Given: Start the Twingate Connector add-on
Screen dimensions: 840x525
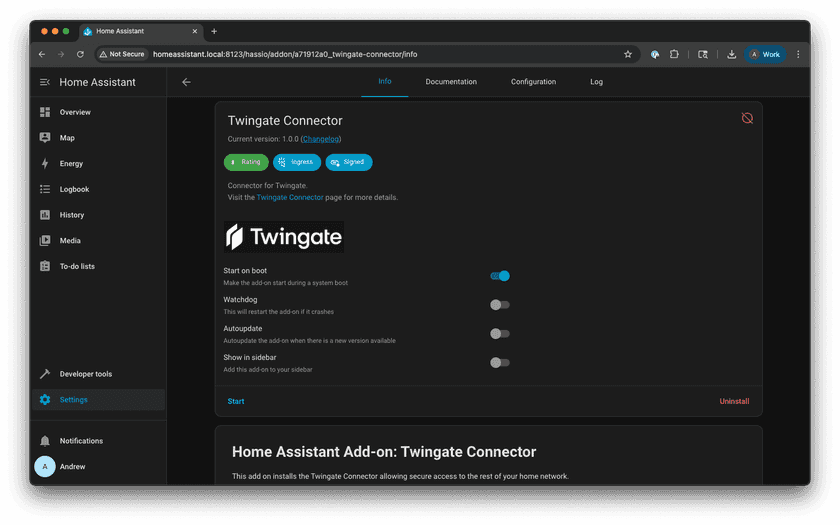Looking at the screenshot, I should [236, 401].
